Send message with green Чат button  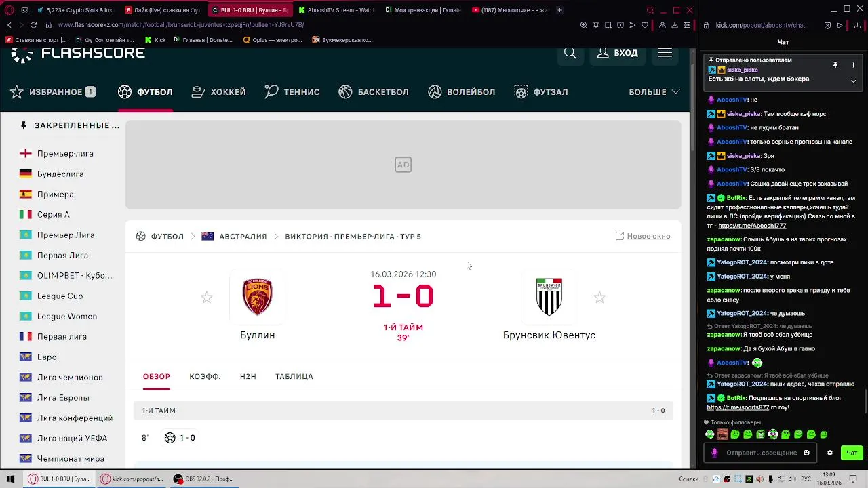(x=852, y=453)
